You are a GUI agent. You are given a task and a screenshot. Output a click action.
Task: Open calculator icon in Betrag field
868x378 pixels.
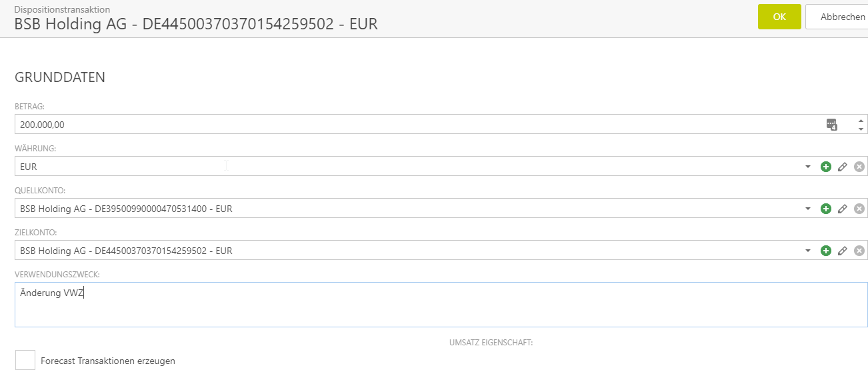coord(831,124)
